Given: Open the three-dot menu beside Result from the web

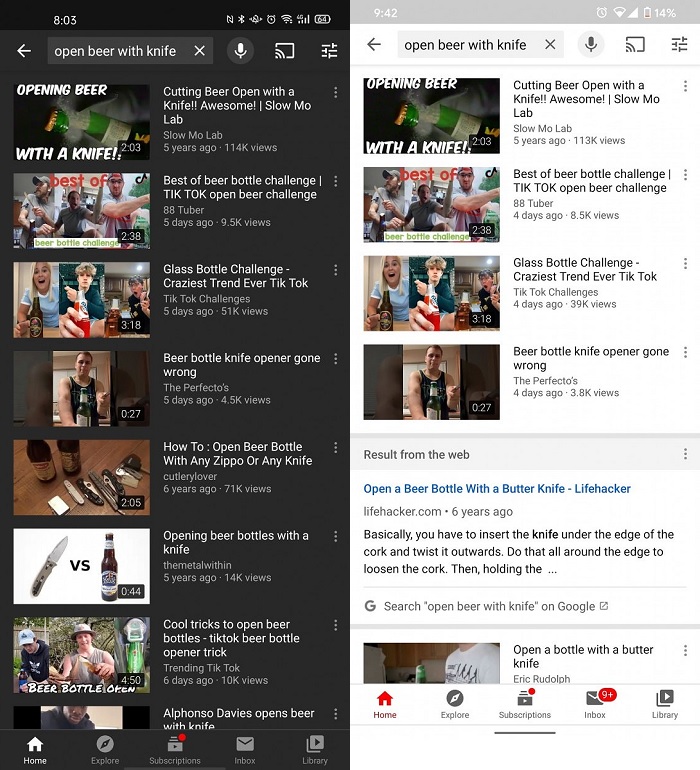Looking at the screenshot, I should (685, 454).
